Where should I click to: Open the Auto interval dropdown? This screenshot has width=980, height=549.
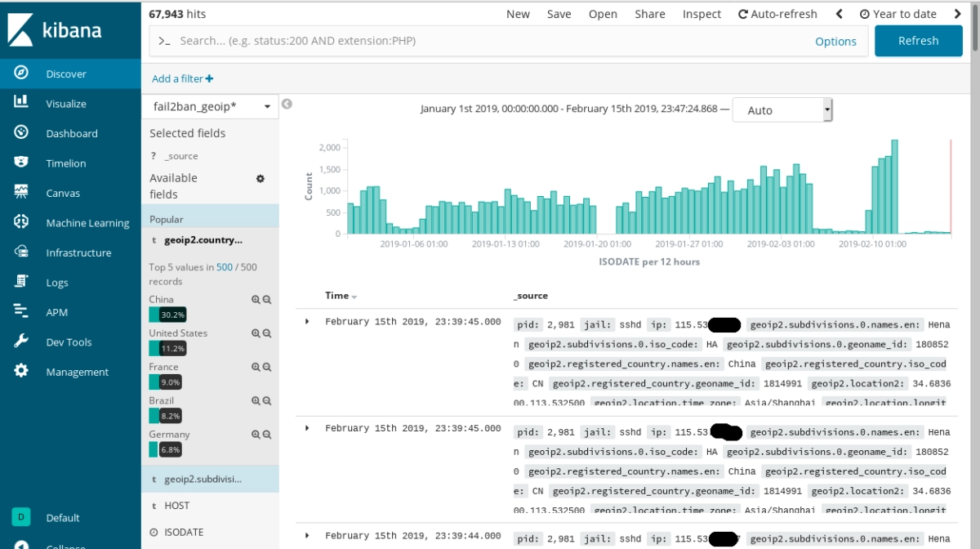782,110
